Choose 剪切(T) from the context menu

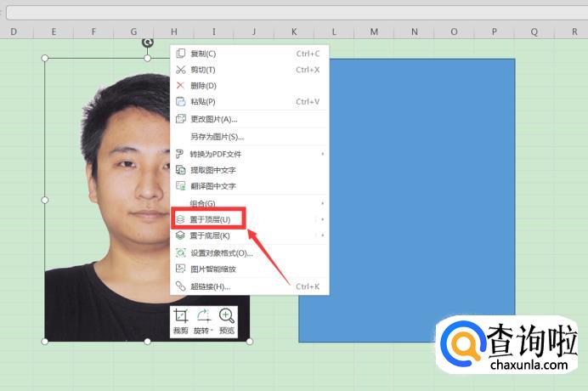[249, 70]
